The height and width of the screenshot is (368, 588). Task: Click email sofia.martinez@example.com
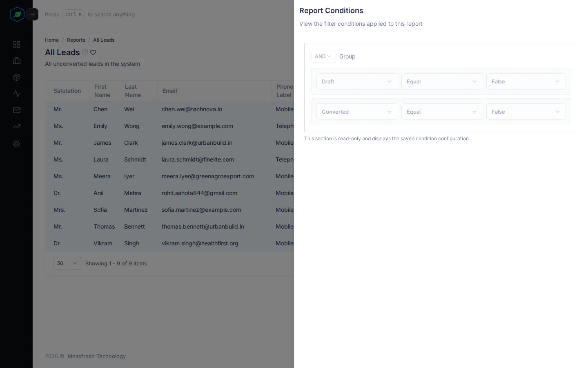click(x=201, y=210)
